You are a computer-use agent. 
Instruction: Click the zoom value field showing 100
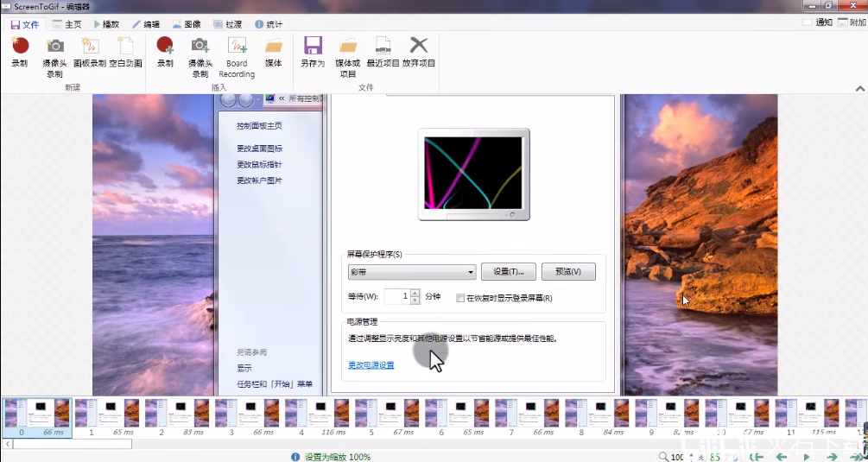(x=678, y=457)
